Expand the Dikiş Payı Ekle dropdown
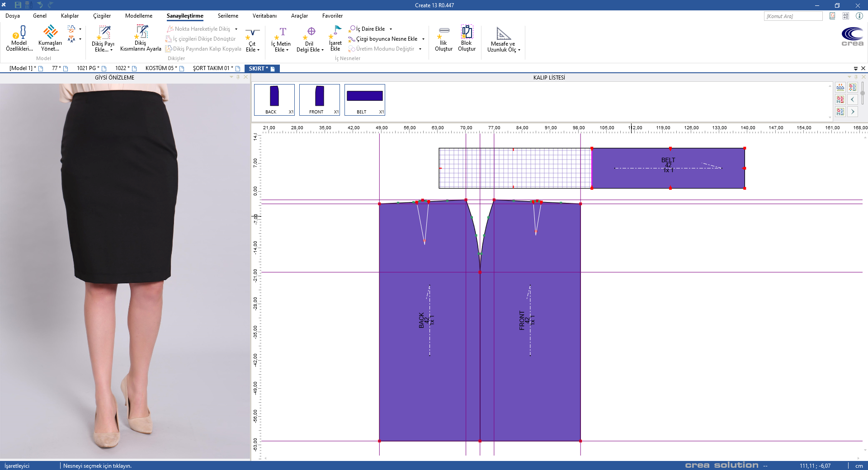The width and height of the screenshot is (868, 470). [x=111, y=50]
